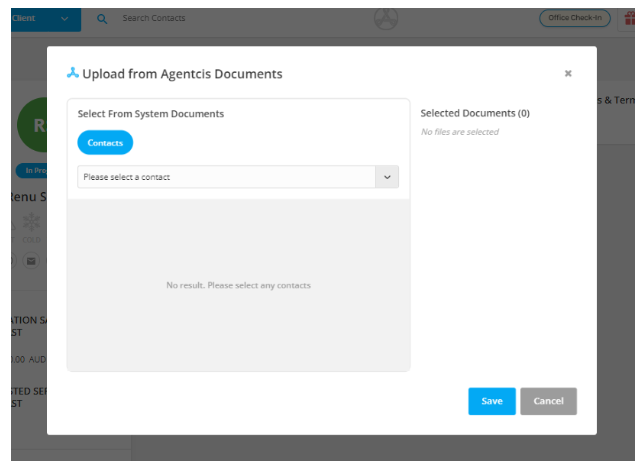Click the In Progress status badge
The image size is (641, 463).
click(31, 170)
